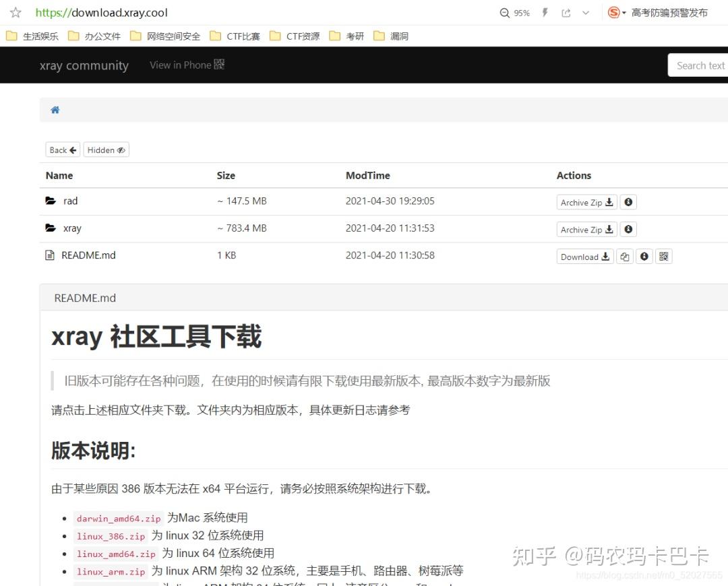Download the rad Archive Zip
Viewport: 728px width, 586px height.
[586, 201]
